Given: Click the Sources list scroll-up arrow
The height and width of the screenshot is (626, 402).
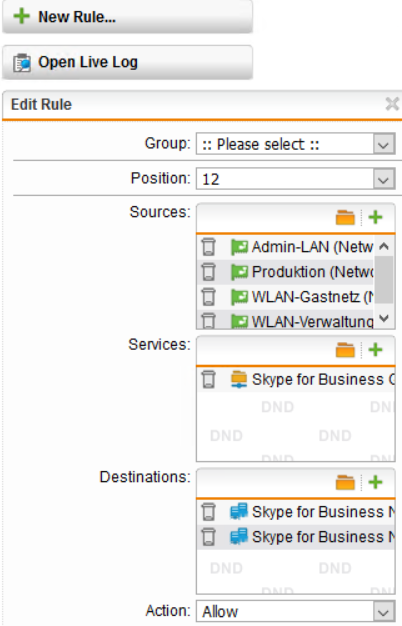Looking at the screenshot, I should pos(384,246).
